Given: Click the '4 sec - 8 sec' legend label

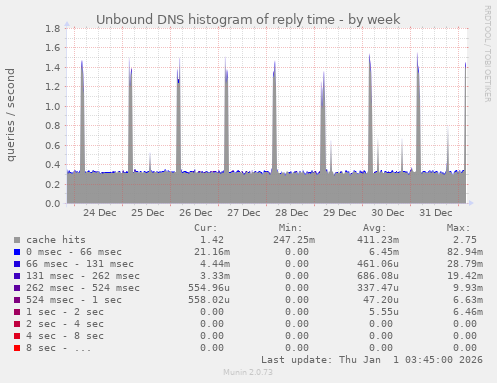Looking at the screenshot, I should point(65,336).
